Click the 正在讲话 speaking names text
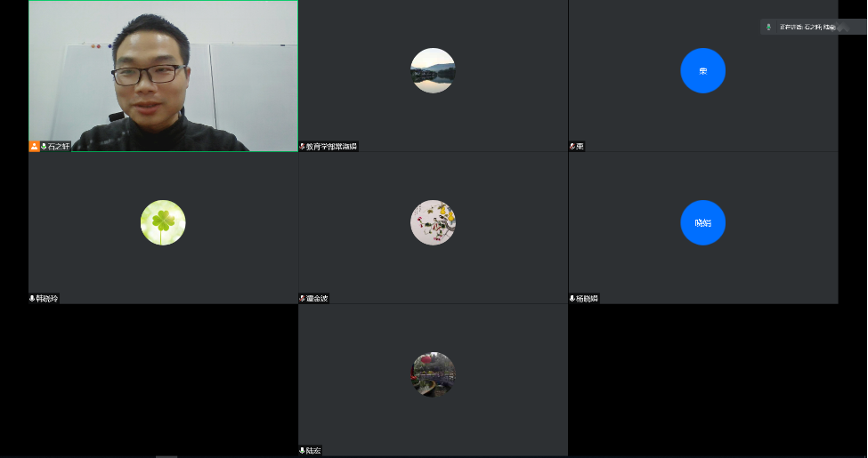This screenshot has height=458, width=868. (807, 28)
